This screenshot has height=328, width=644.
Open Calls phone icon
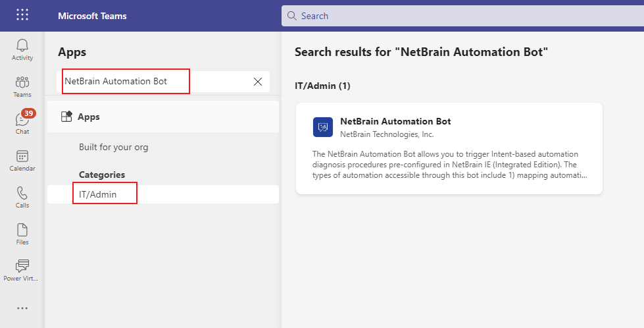22,197
